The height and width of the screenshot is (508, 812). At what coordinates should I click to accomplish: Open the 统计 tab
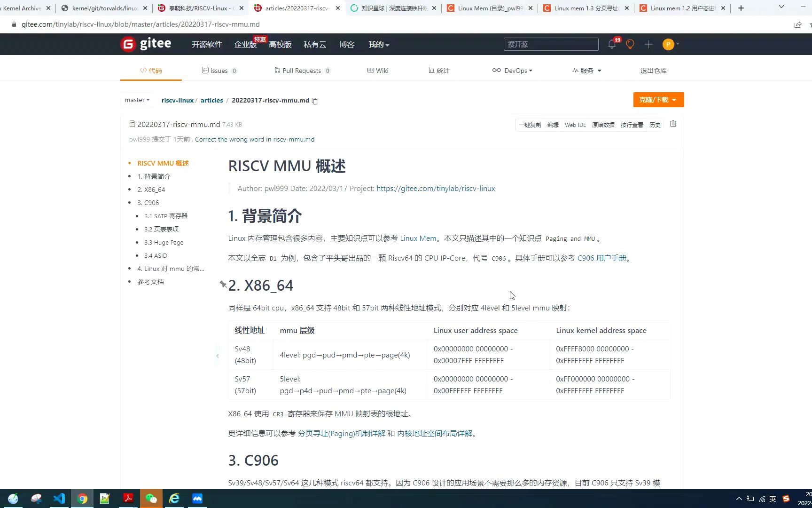(439, 71)
